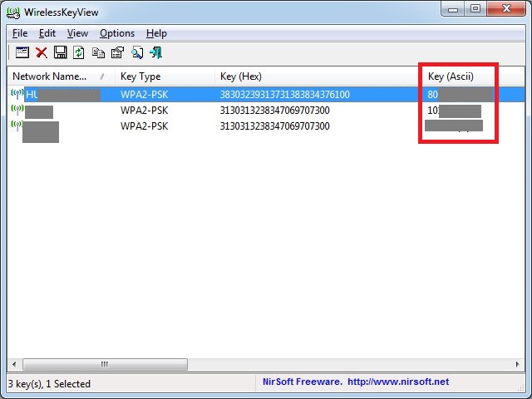Open Properties toolbar icon
The height and width of the screenshot is (399, 532).
click(118, 52)
